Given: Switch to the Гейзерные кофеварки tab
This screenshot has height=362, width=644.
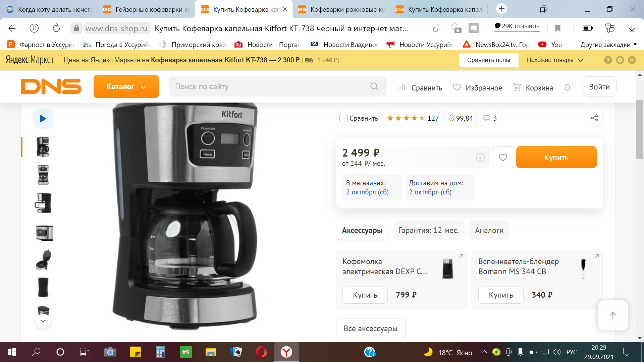Looking at the screenshot, I should coord(146,9).
